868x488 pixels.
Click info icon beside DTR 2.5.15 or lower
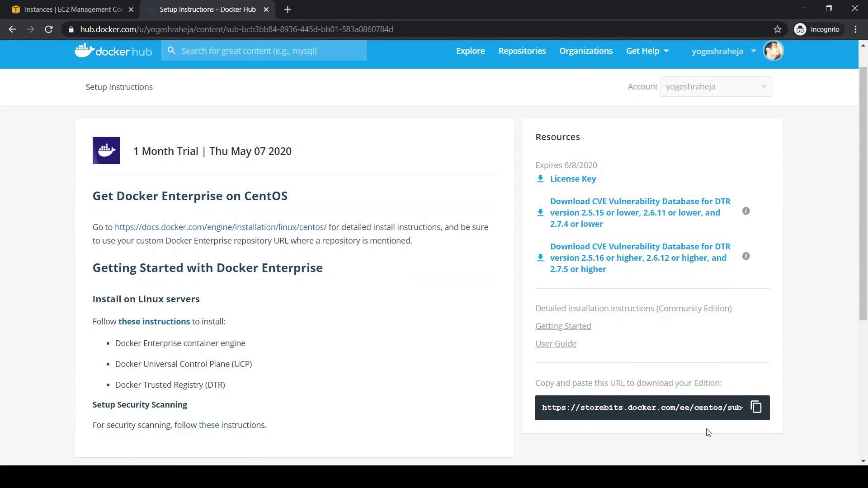(x=746, y=211)
